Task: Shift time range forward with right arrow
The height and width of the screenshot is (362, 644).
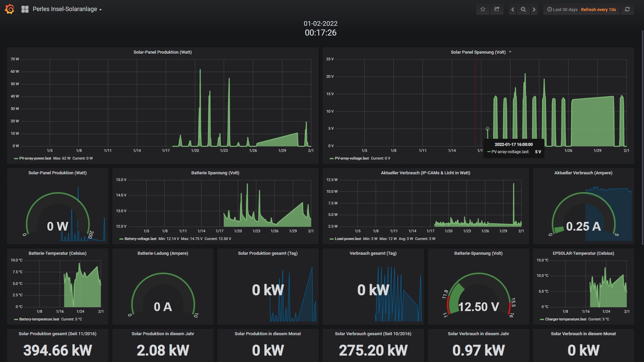Action: click(x=534, y=9)
